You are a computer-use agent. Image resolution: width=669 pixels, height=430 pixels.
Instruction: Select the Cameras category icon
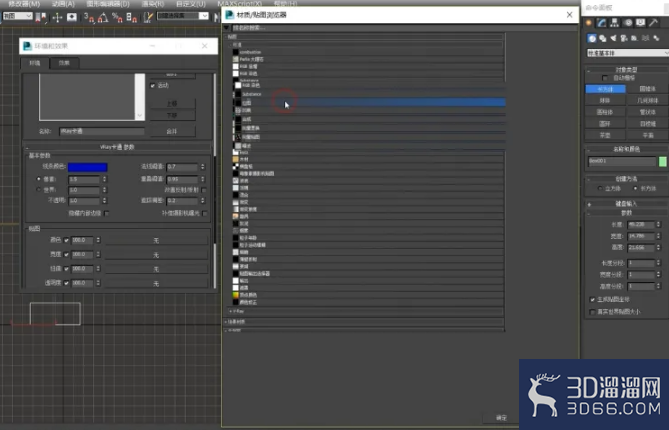(624, 38)
